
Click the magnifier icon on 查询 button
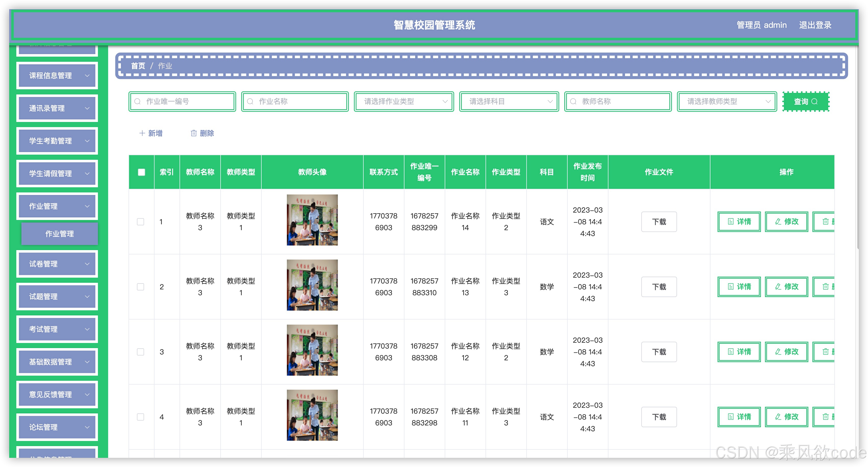pos(814,102)
